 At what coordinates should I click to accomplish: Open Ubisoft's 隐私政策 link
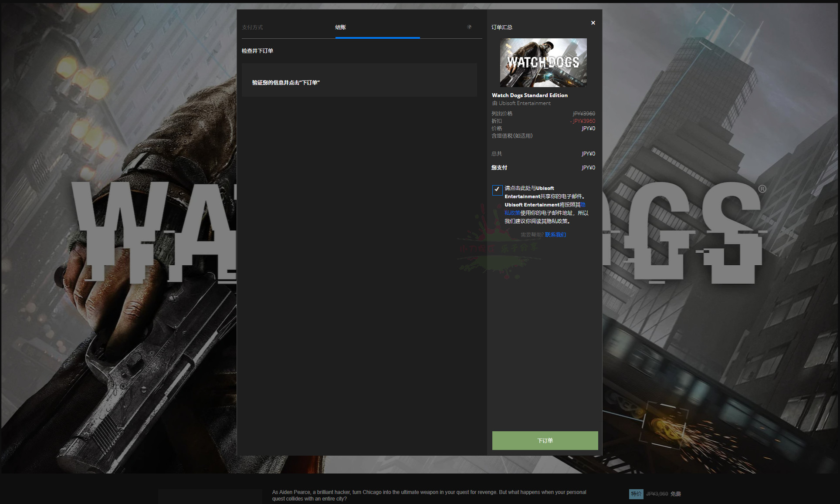click(512, 213)
